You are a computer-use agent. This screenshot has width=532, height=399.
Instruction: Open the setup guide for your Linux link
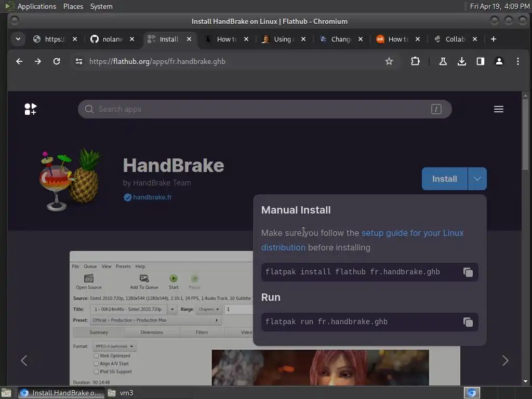point(413,233)
